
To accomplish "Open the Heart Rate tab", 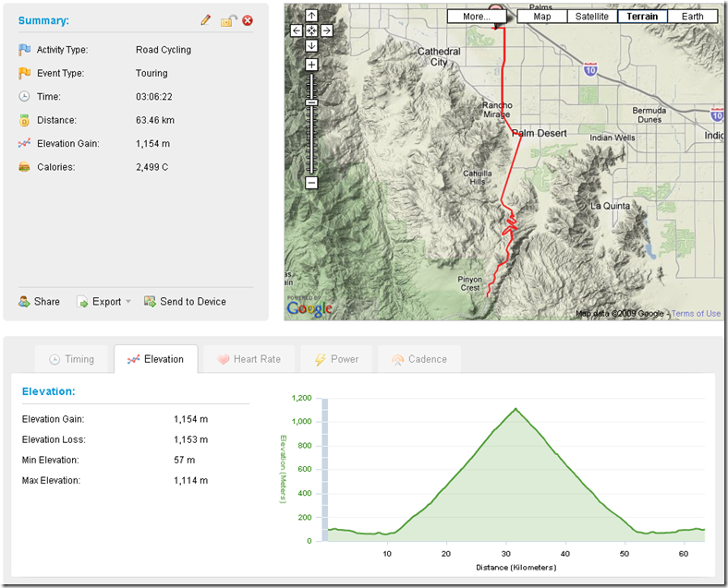I will [x=249, y=359].
